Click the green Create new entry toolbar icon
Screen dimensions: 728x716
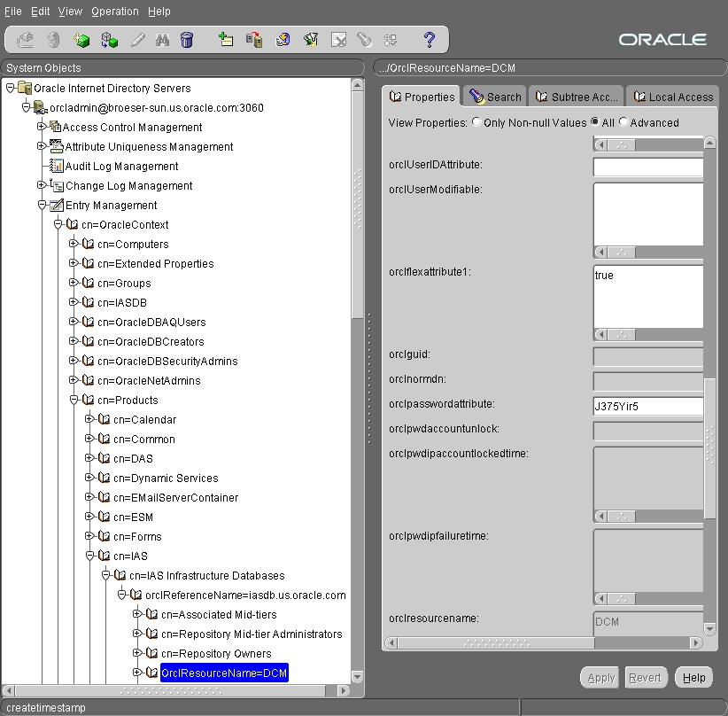point(81,40)
